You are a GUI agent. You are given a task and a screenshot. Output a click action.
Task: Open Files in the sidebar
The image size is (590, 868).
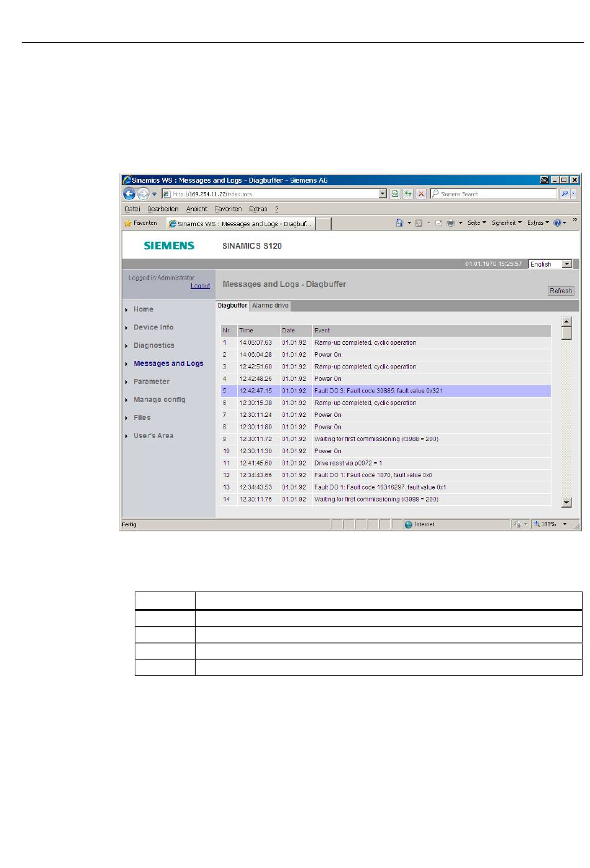tap(142, 418)
